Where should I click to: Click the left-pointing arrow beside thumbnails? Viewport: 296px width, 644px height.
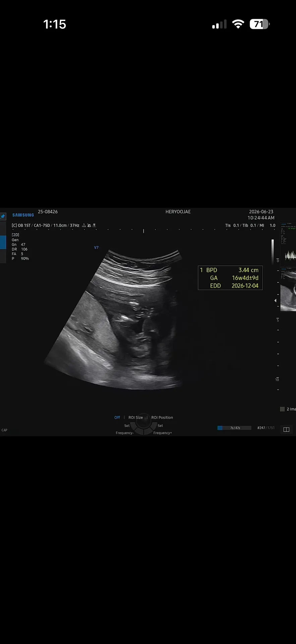(x=275, y=301)
